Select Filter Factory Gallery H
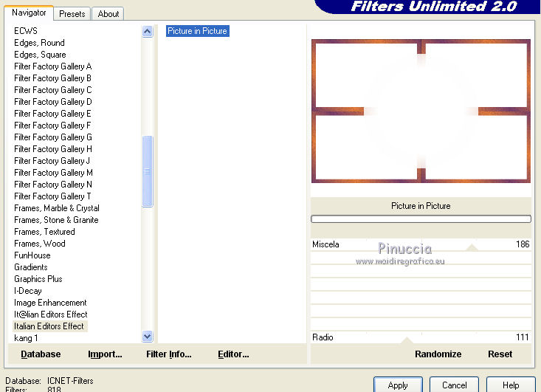The height and width of the screenshot is (392, 541). pyautogui.click(x=53, y=148)
